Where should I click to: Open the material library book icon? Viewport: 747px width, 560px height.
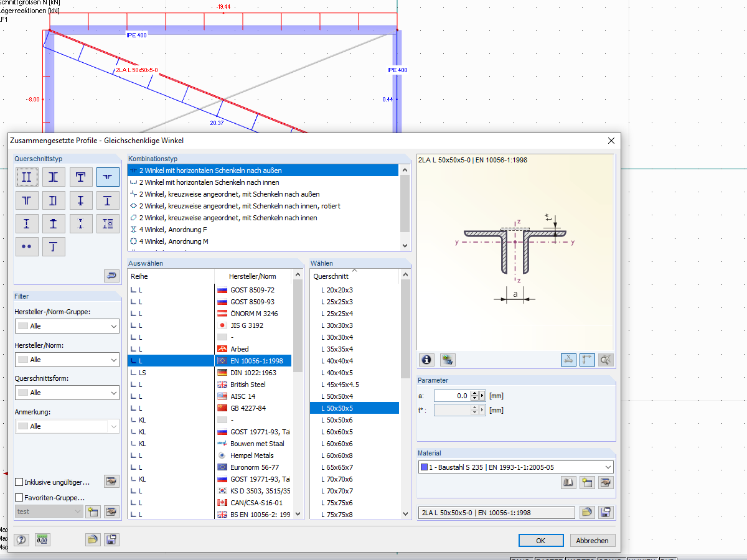click(568, 482)
